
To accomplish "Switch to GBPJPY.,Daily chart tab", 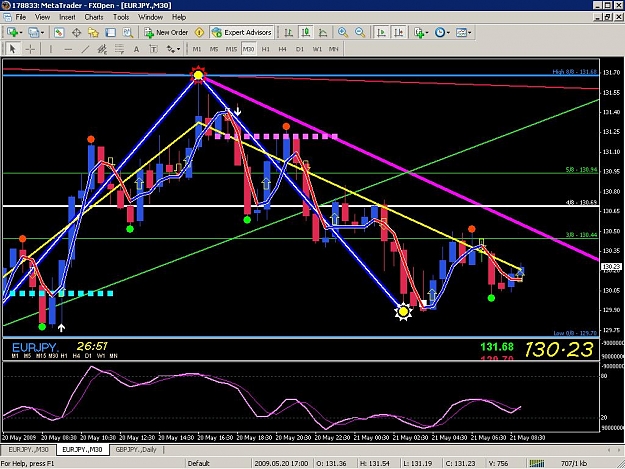I will coord(136,449).
